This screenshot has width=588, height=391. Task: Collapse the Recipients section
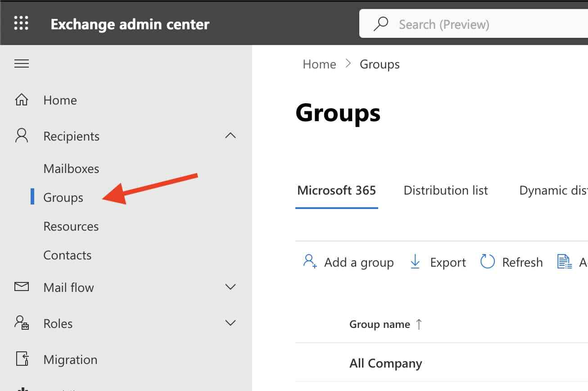tap(231, 136)
